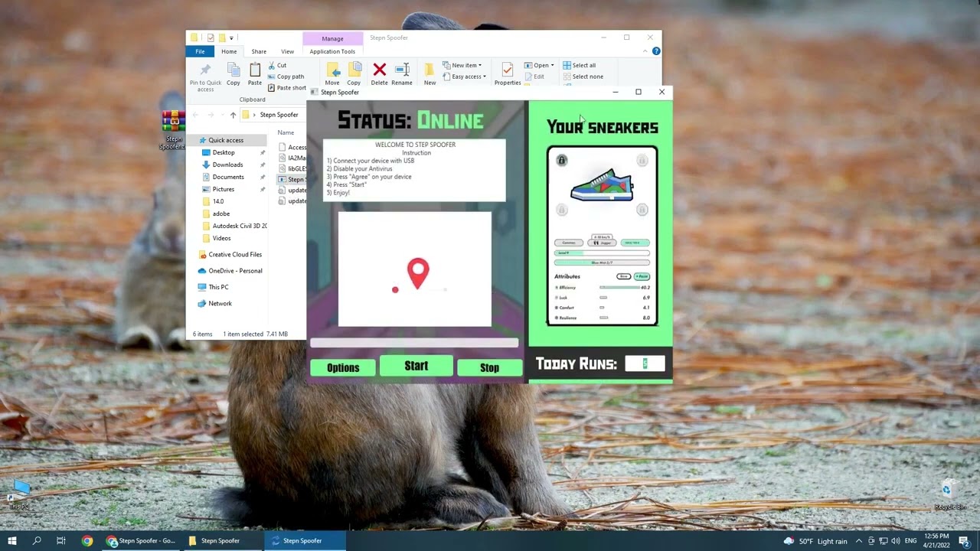Open the New item dropdown
The width and height of the screenshot is (980, 551).
[462, 65]
